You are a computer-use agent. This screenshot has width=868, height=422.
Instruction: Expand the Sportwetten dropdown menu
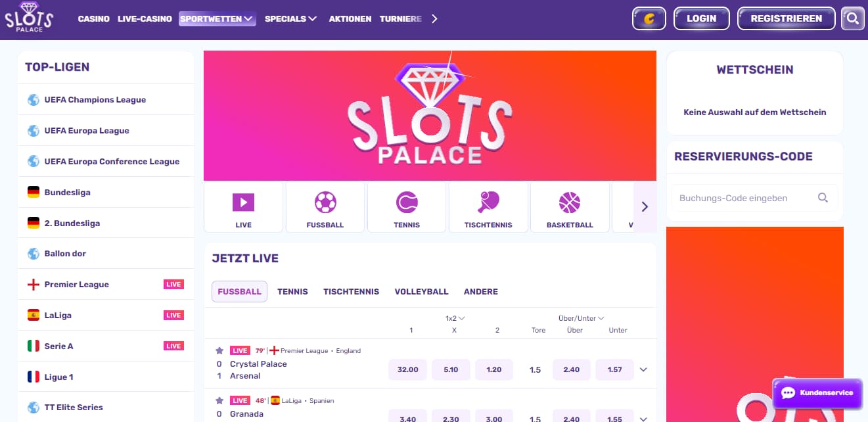pyautogui.click(x=217, y=19)
